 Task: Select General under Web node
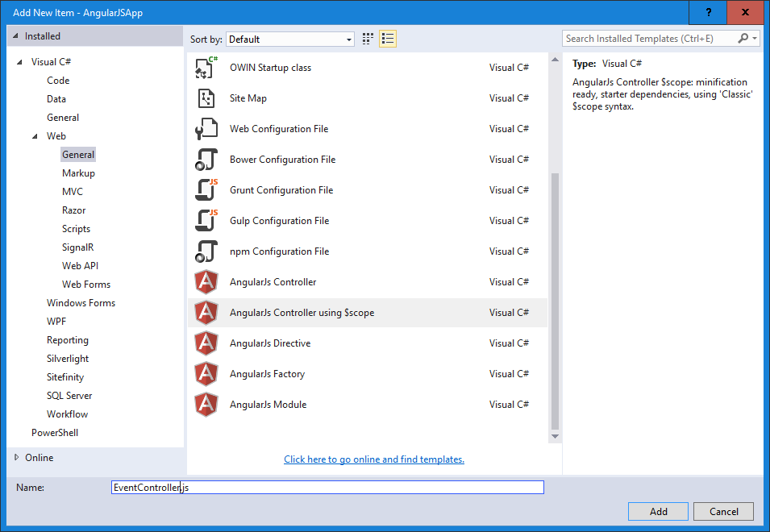tap(78, 155)
